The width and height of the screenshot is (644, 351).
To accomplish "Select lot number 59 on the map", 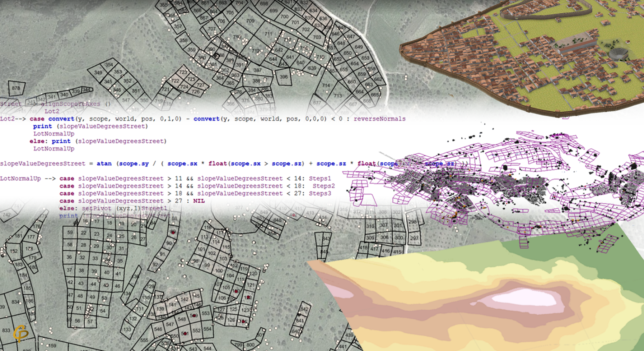I will (x=70, y=232).
